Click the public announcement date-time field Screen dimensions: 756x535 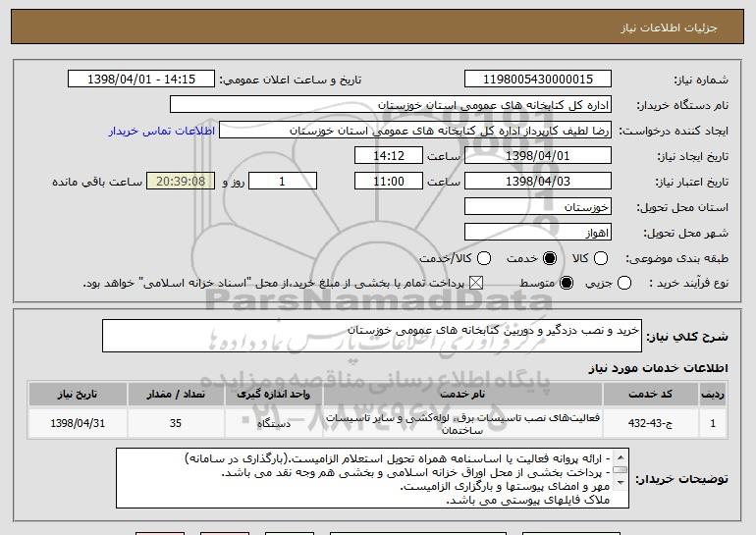pyautogui.click(x=141, y=80)
